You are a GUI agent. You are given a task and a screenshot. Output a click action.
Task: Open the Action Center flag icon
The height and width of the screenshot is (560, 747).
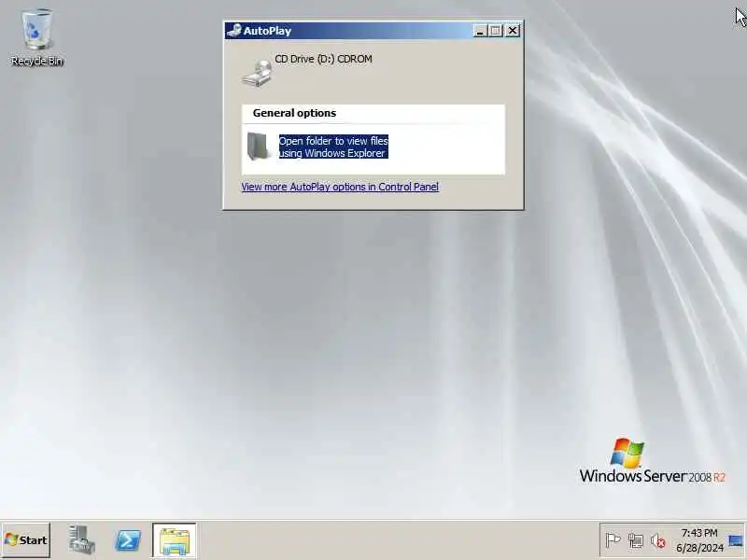coord(613,540)
